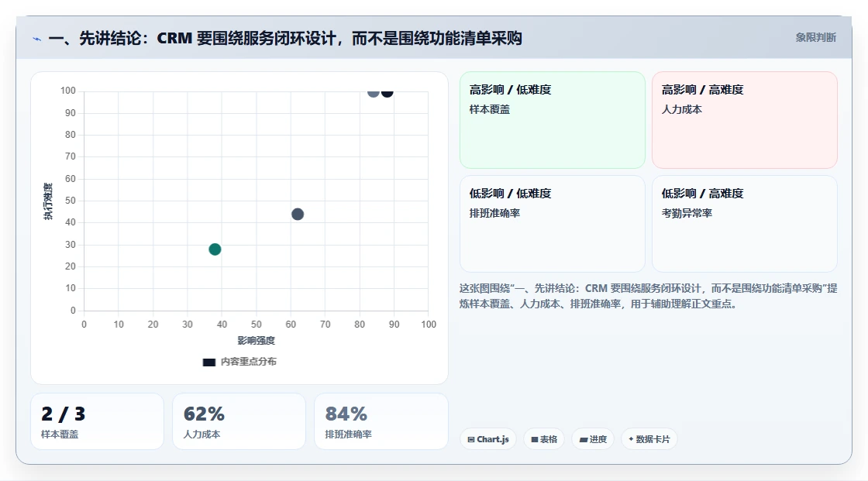Select the 低影响 / 低难度 quadrant card

tap(553, 224)
